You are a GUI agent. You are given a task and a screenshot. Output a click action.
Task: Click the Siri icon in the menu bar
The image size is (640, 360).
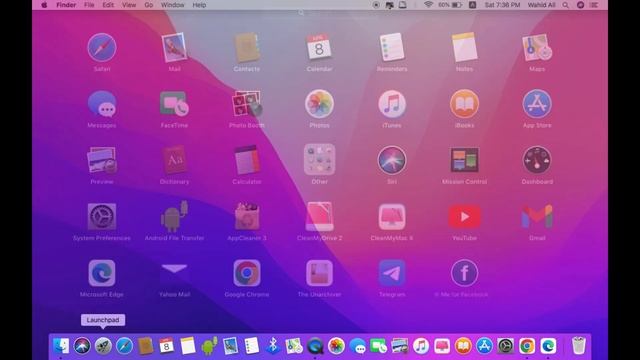click(580, 5)
